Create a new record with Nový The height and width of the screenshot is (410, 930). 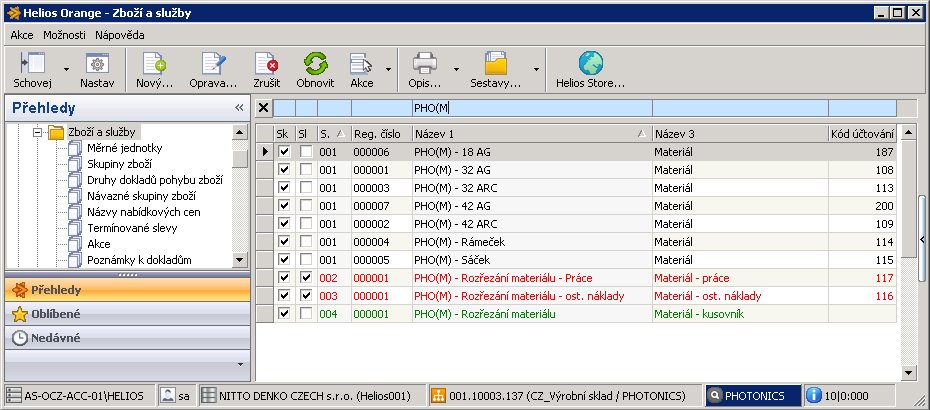point(154,63)
